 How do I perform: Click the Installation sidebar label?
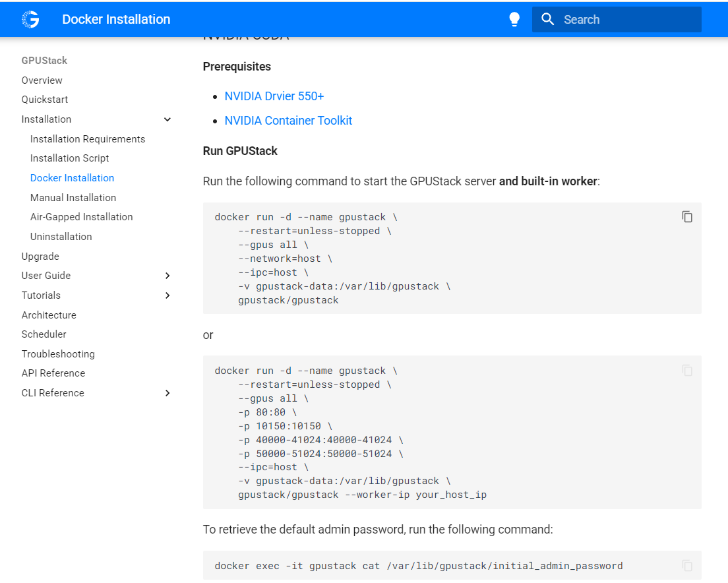pyautogui.click(x=46, y=119)
